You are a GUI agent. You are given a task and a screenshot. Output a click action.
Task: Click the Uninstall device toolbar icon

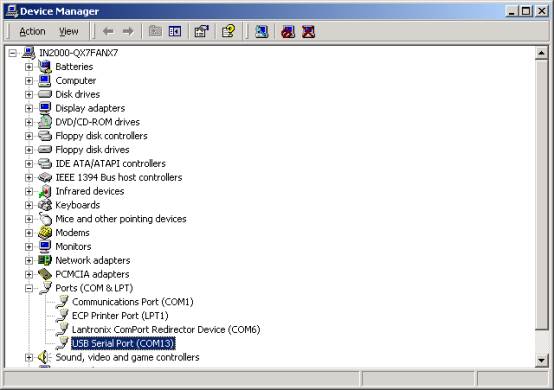308,31
